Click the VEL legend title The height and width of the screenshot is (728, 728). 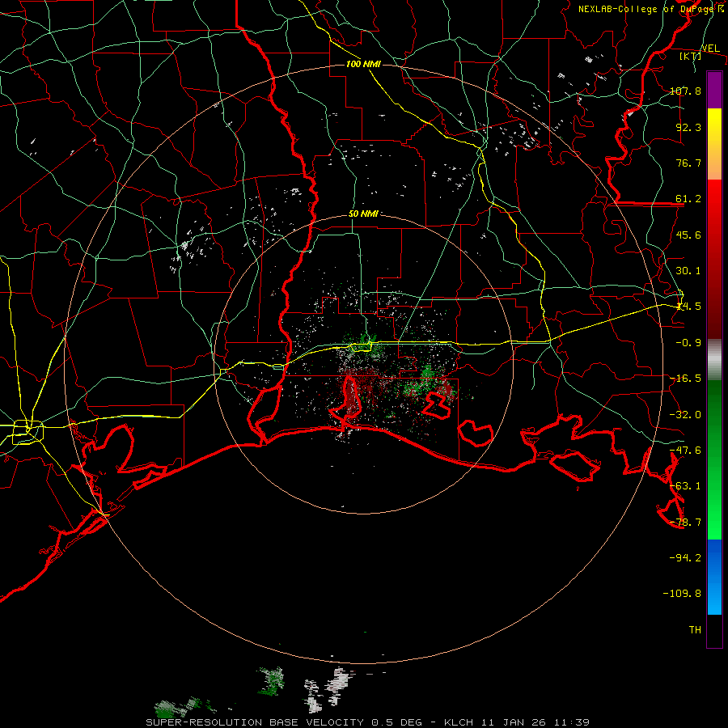click(710, 49)
